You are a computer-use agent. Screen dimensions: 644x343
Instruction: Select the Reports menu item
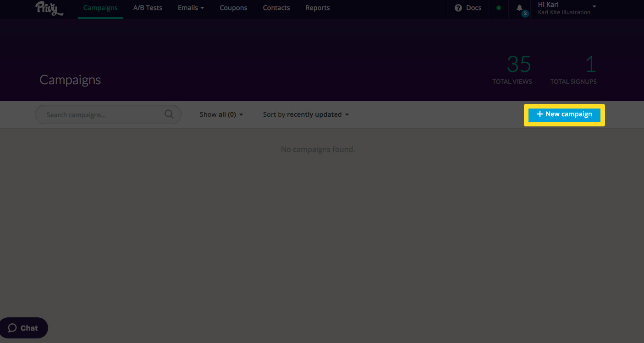pos(317,8)
